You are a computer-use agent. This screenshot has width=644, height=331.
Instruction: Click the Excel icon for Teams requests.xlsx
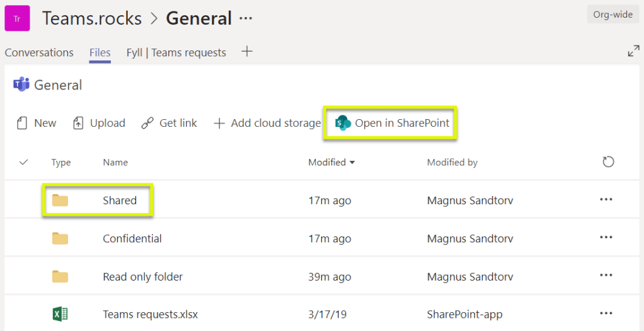(60, 314)
